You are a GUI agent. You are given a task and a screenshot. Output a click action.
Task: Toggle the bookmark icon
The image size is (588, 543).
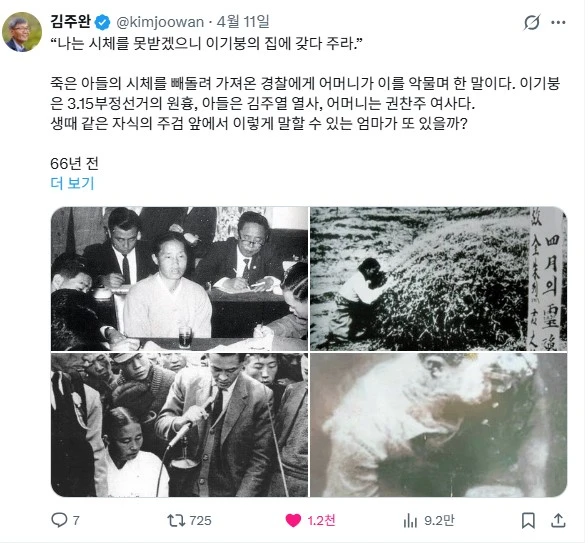528,520
